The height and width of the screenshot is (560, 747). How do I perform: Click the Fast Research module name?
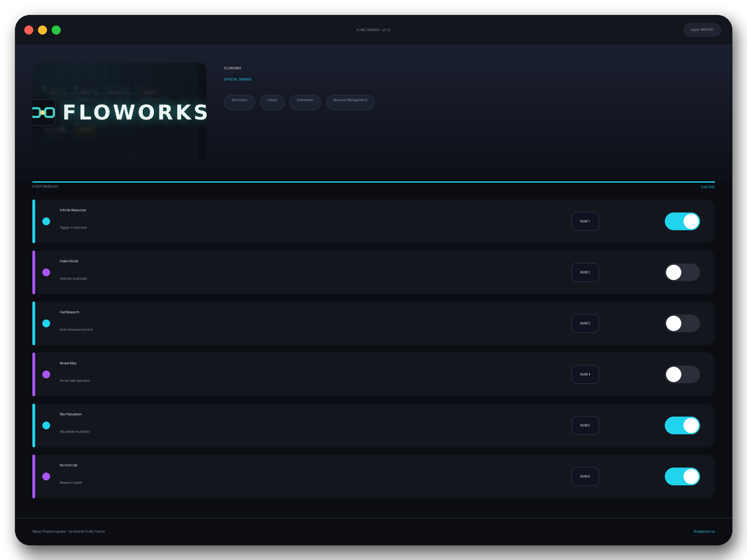point(70,312)
